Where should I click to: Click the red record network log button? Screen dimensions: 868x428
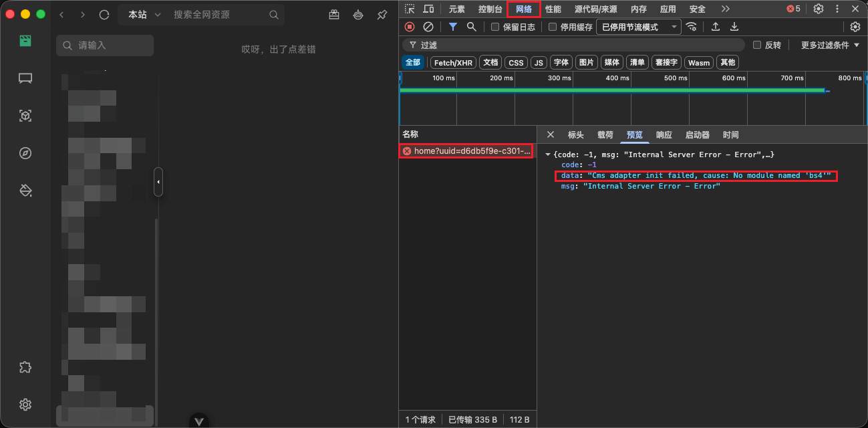click(x=408, y=27)
